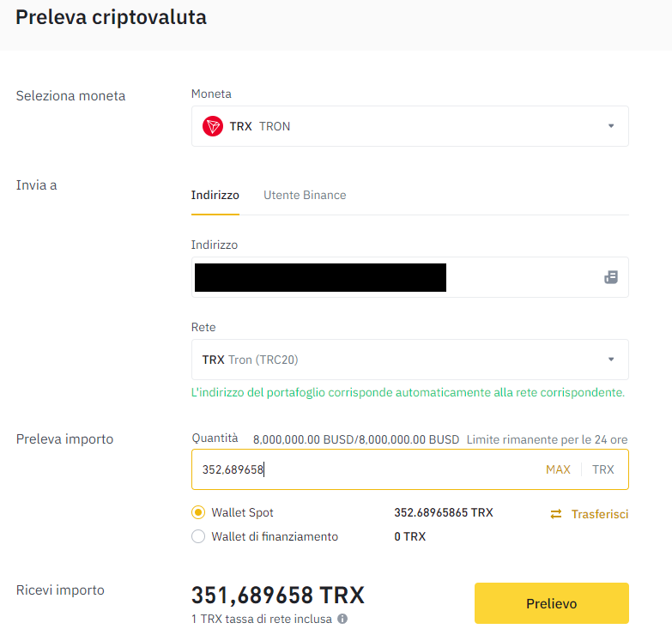Click the transfer arrows icon
Screen dimensions: 672x641
tap(556, 514)
